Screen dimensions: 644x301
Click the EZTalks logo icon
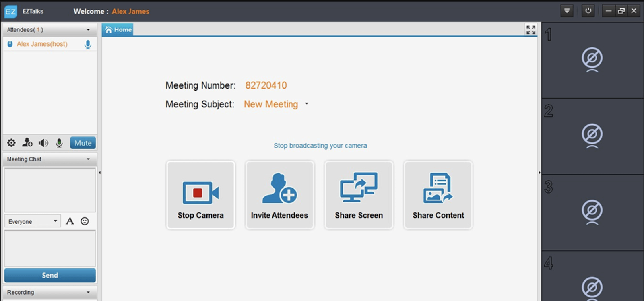coord(10,12)
